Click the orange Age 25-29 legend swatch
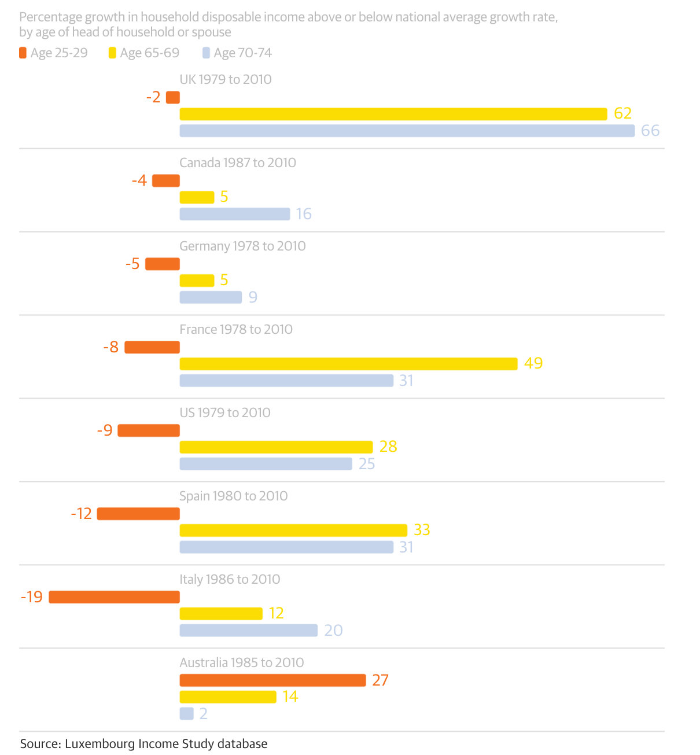This screenshot has height=755, width=700. click(x=23, y=53)
